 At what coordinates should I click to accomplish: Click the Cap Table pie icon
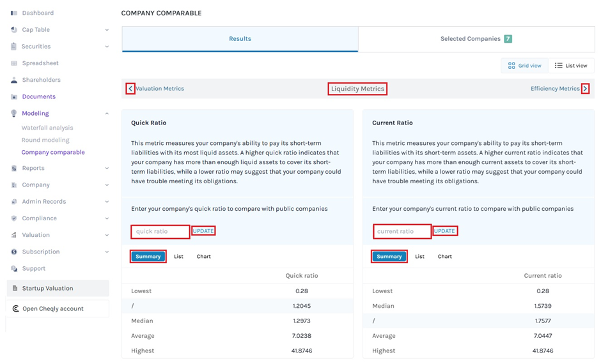[x=14, y=30]
